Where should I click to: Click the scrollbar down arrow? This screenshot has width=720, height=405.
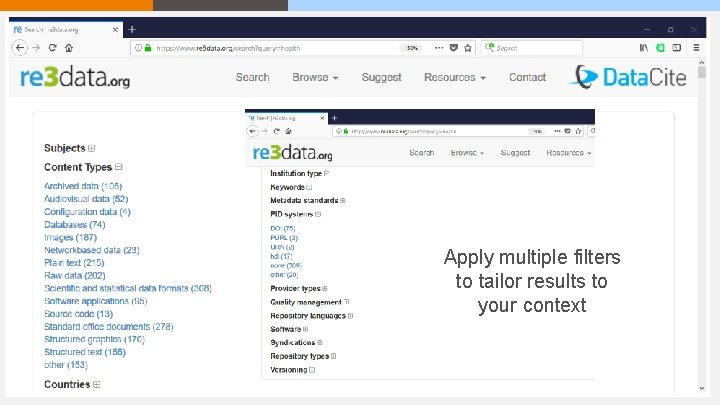[702, 388]
